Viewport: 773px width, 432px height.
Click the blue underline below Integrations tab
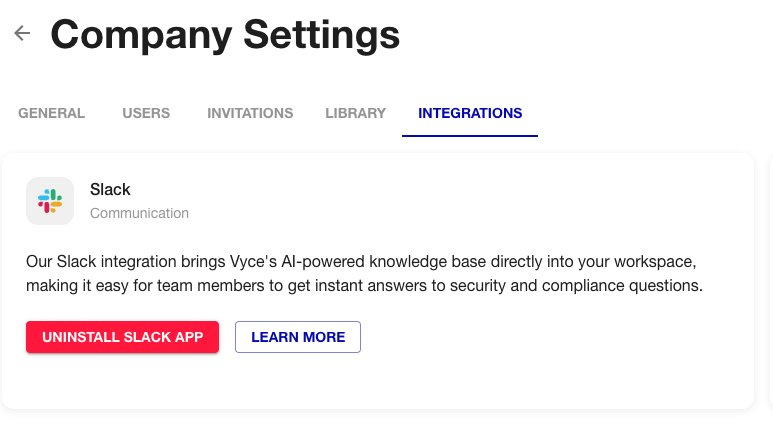(470, 134)
